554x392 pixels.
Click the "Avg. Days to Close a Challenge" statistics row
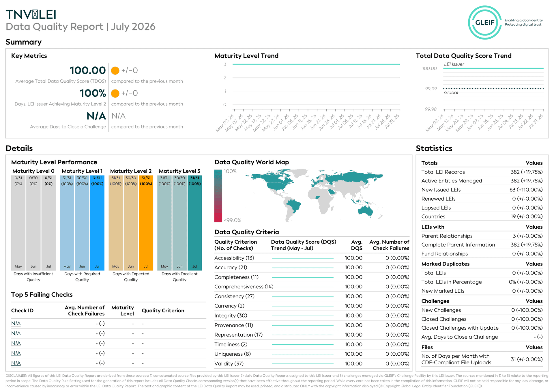(x=482, y=337)
